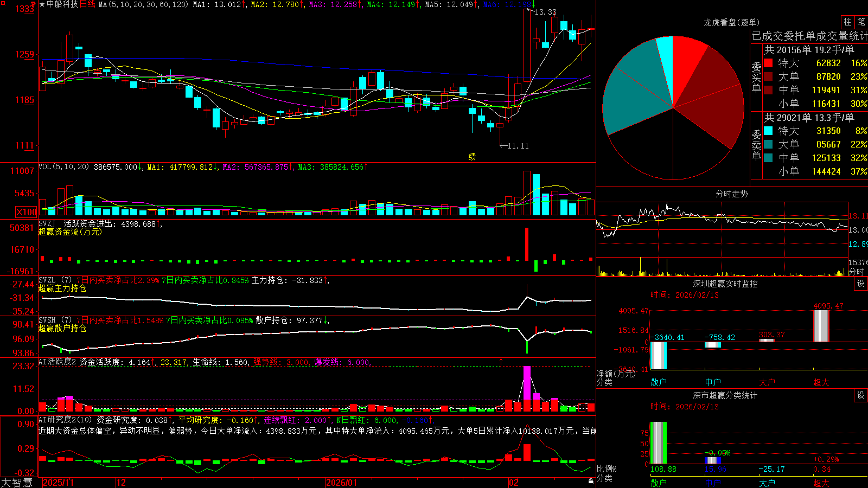
Task: Click the 强势线: 3.000 value
Action: pos(282,362)
